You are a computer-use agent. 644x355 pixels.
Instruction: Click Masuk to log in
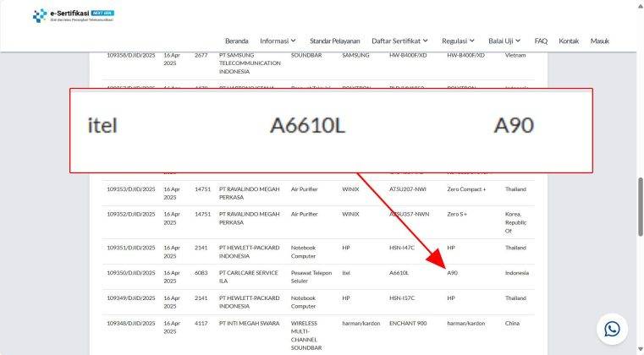coord(600,41)
